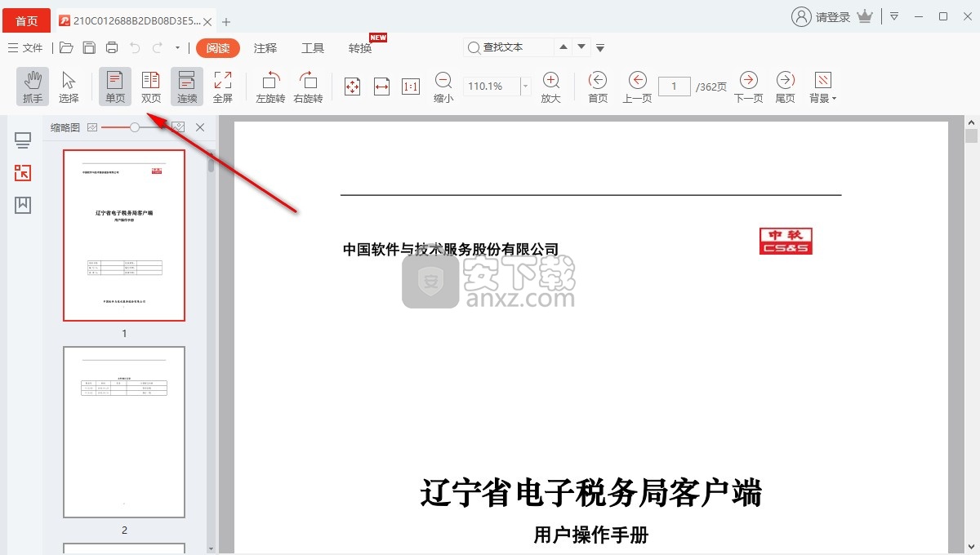Open the 首页 home tab

[x=27, y=20]
